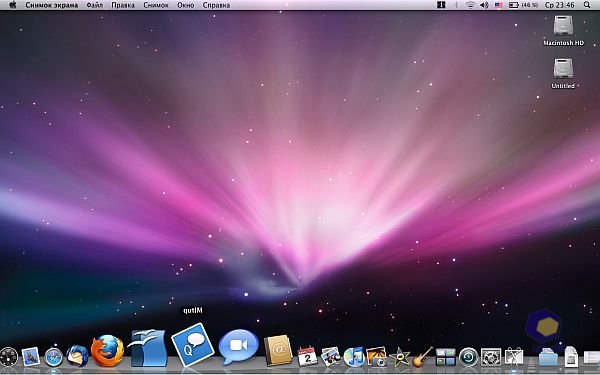Click the Grab screenshot app Dock icon

514,356
